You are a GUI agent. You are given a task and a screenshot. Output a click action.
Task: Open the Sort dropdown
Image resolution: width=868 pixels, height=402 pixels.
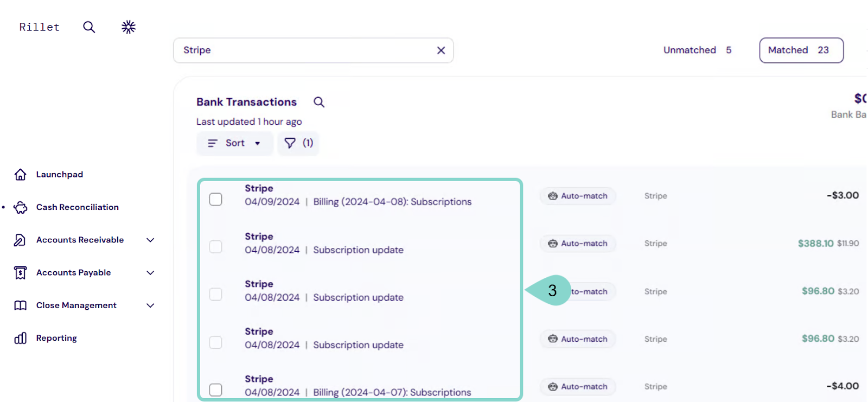click(x=234, y=143)
